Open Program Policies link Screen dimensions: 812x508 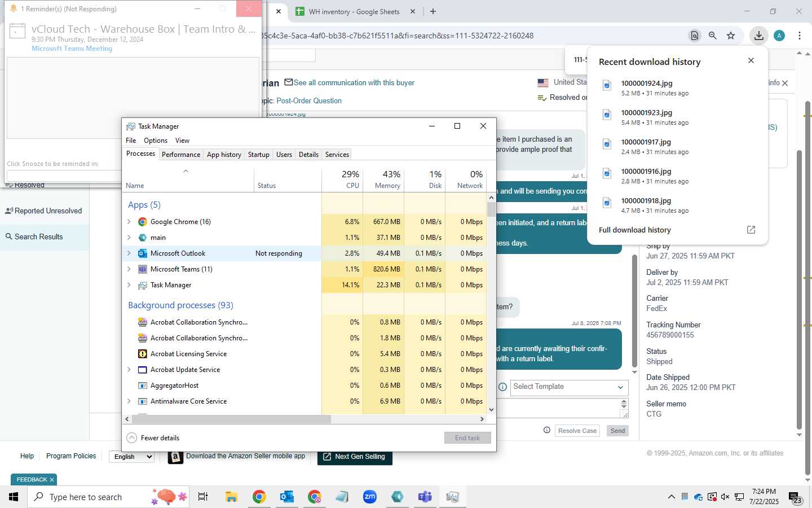(71, 456)
